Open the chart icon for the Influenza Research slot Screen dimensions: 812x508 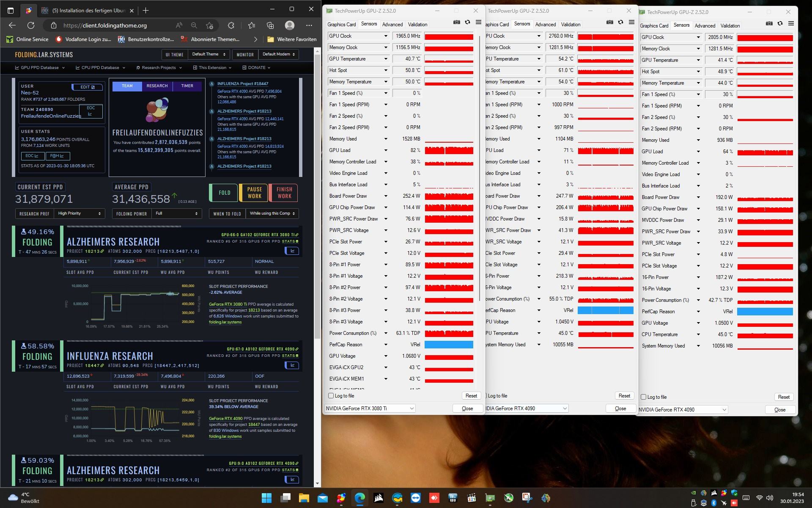pos(292,365)
